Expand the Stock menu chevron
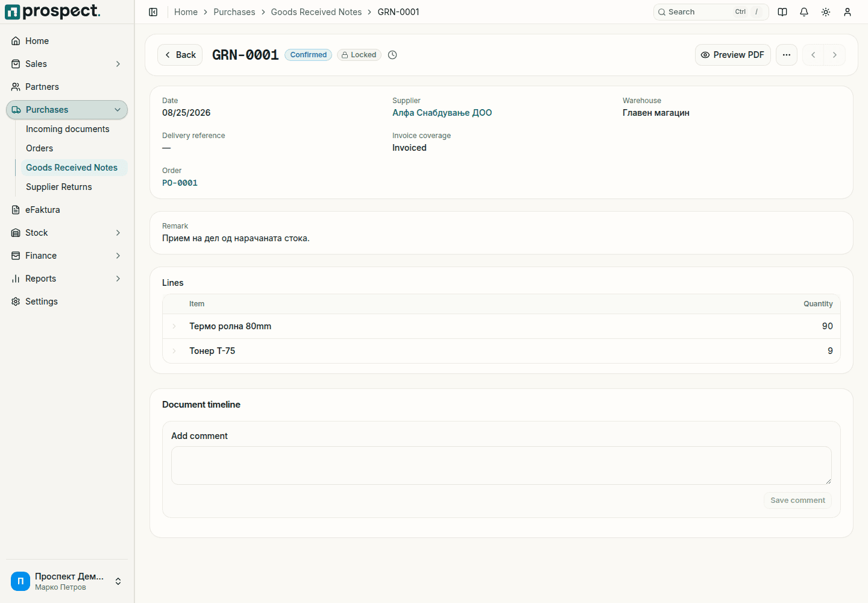This screenshot has height=603, width=868. click(x=118, y=233)
